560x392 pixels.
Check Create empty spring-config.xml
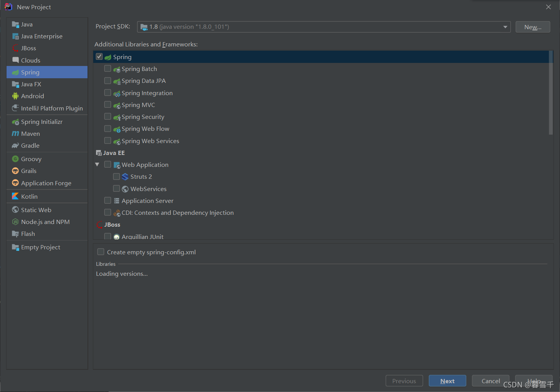[x=101, y=252]
